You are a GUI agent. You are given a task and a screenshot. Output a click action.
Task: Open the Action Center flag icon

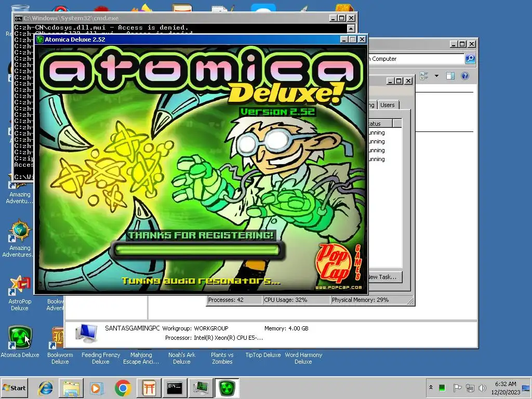pyautogui.click(x=457, y=388)
